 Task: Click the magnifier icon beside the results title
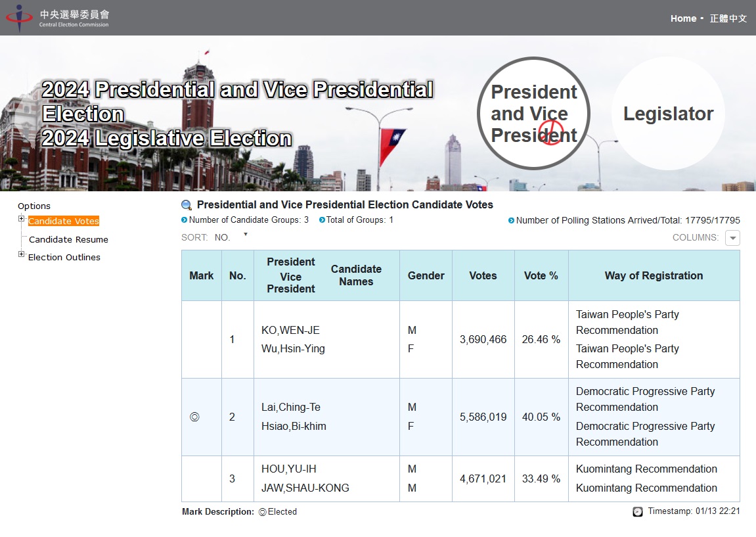pos(187,205)
